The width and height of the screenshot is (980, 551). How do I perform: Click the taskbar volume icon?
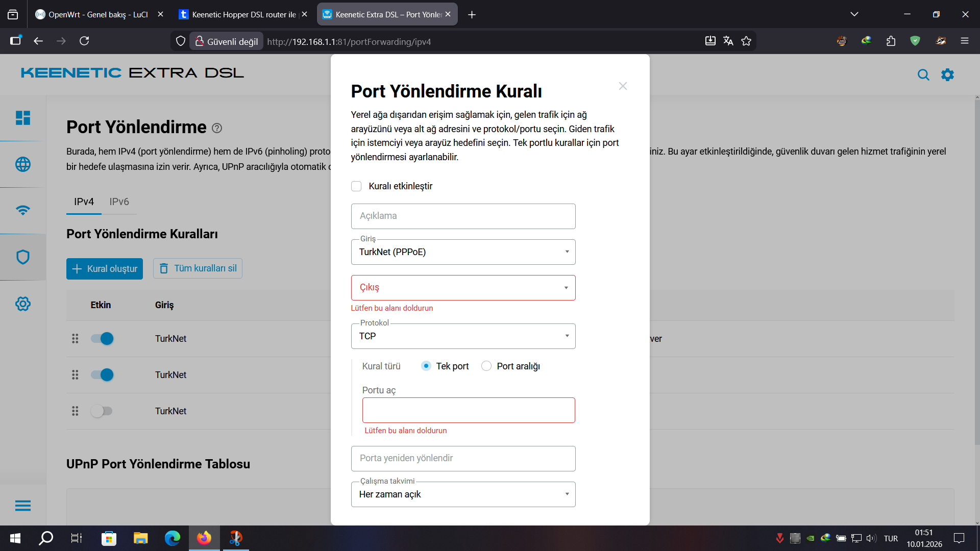(871, 538)
